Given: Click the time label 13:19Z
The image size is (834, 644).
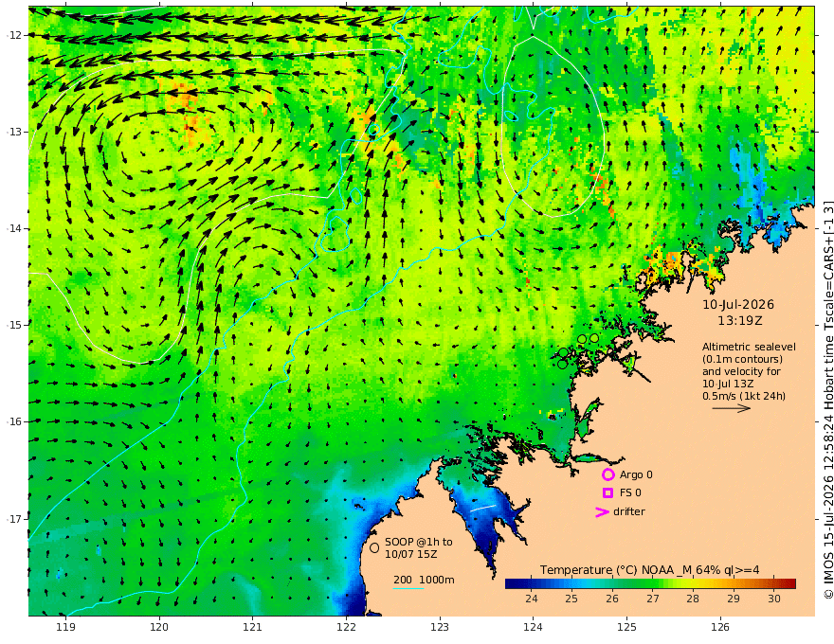Looking at the screenshot, I should 740,320.
